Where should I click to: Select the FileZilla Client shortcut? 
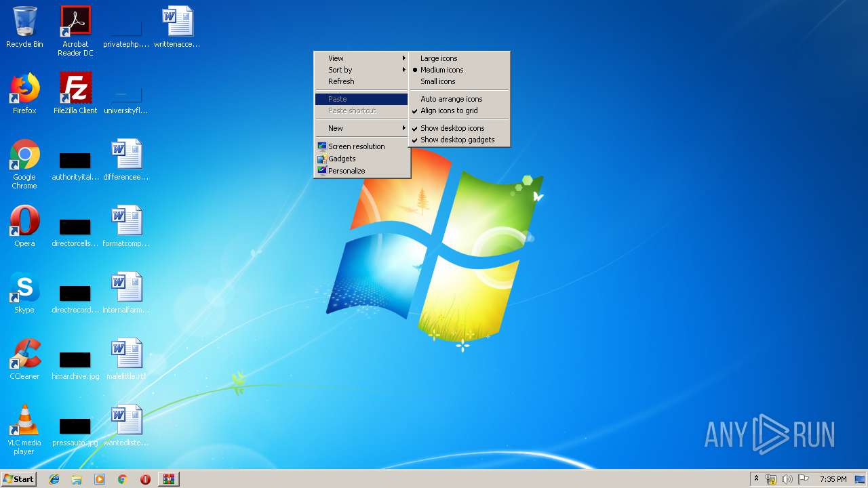click(x=75, y=94)
